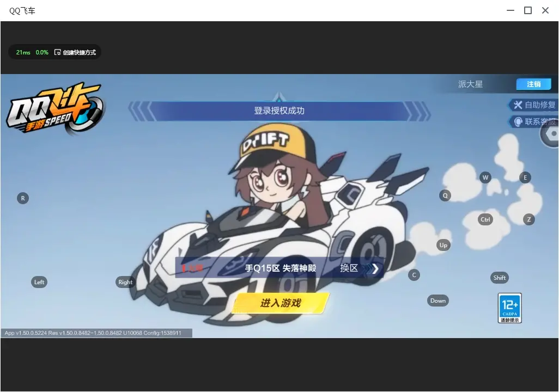Click the Right key overlay button

[125, 282]
